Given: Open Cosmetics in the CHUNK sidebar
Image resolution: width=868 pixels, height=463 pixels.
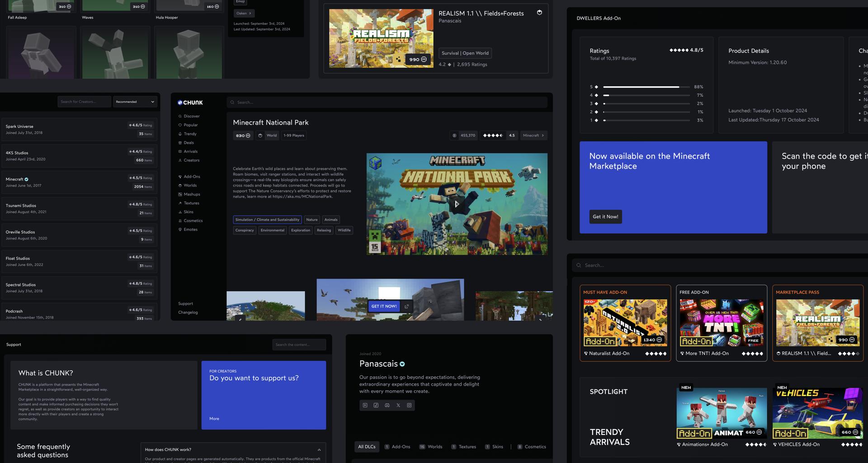Looking at the screenshot, I should (190, 221).
